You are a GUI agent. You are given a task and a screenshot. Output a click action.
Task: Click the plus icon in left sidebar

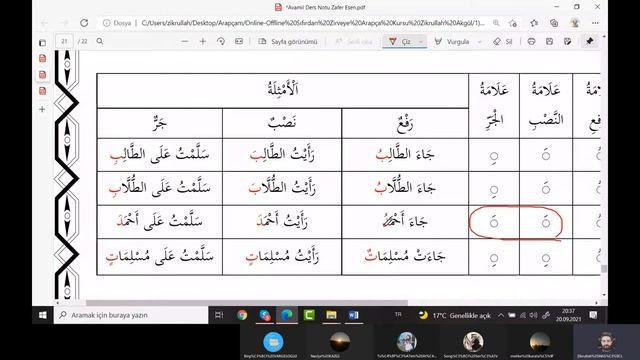[42, 109]
